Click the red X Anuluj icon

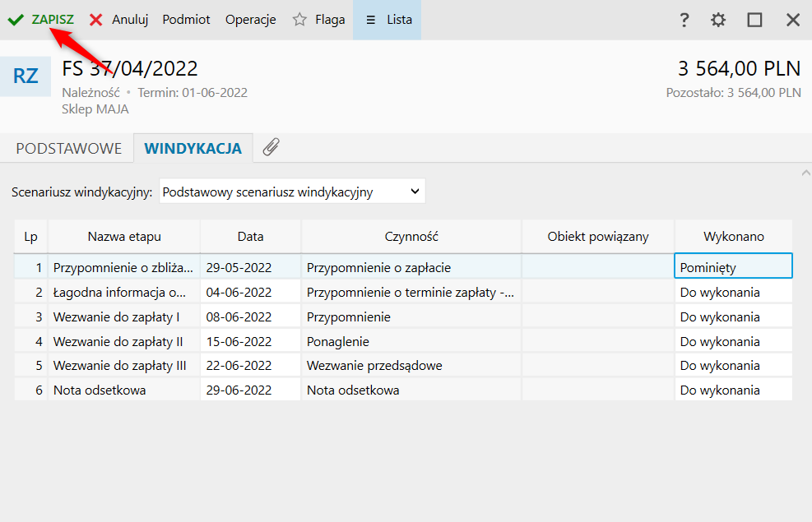pyautogui.click(x=96, y=20)
